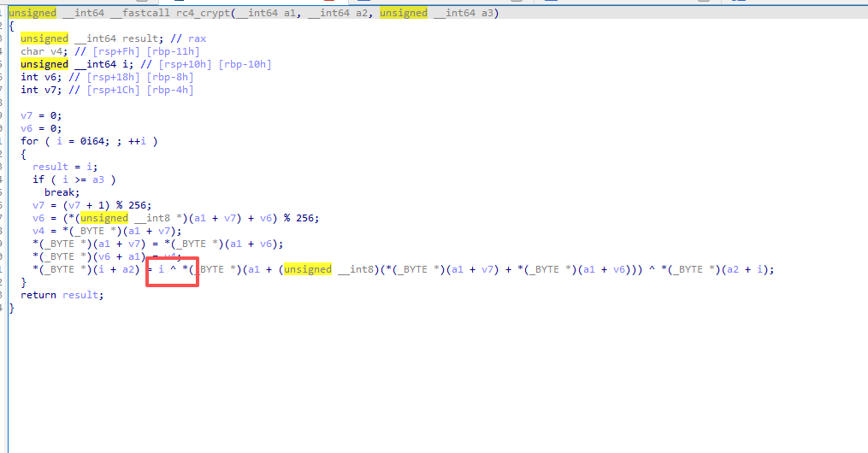Image resolution: width=868 pixels, height=453 pixels.
Task: Click a3 in the if condition
Action: pyautogui.click(x=98, y=179)
